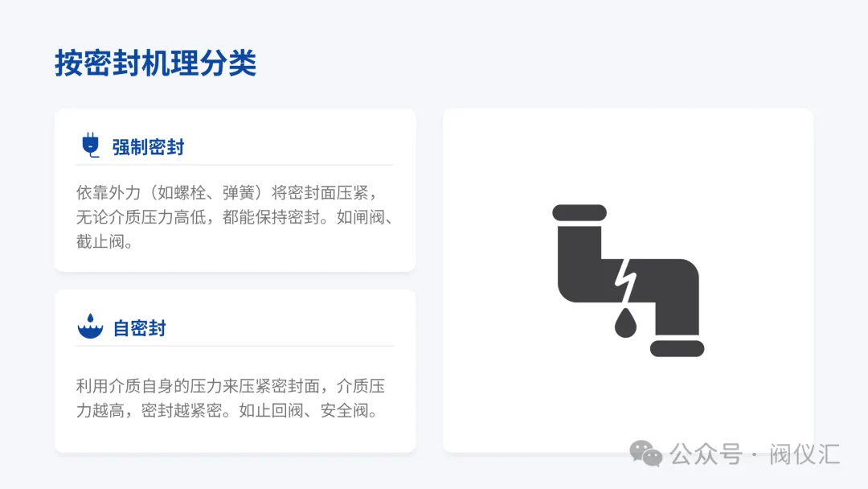Click the bottom flange of the pipe

[x=677, y=348]
